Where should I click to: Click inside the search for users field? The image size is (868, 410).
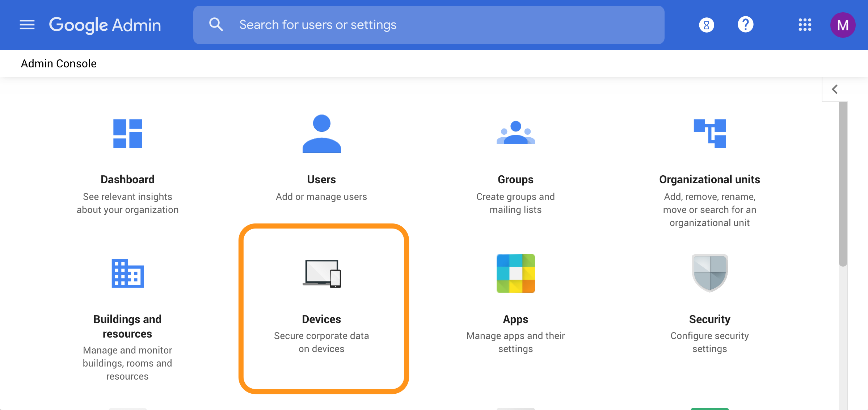point(398,24)
